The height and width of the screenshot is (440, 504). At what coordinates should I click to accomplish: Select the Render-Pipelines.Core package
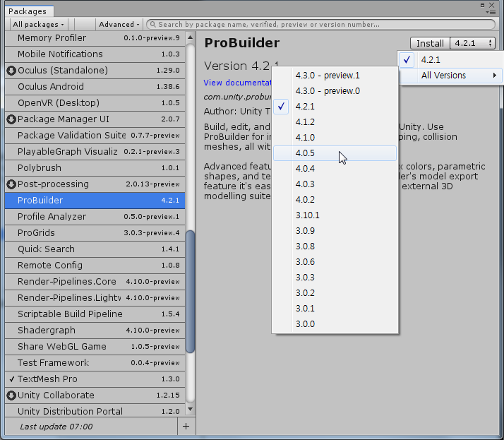[95, 281]
